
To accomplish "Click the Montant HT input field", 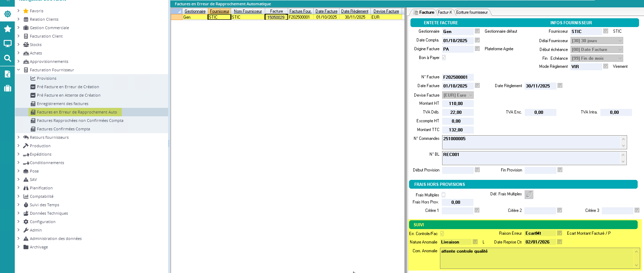I will coord(458,104).
